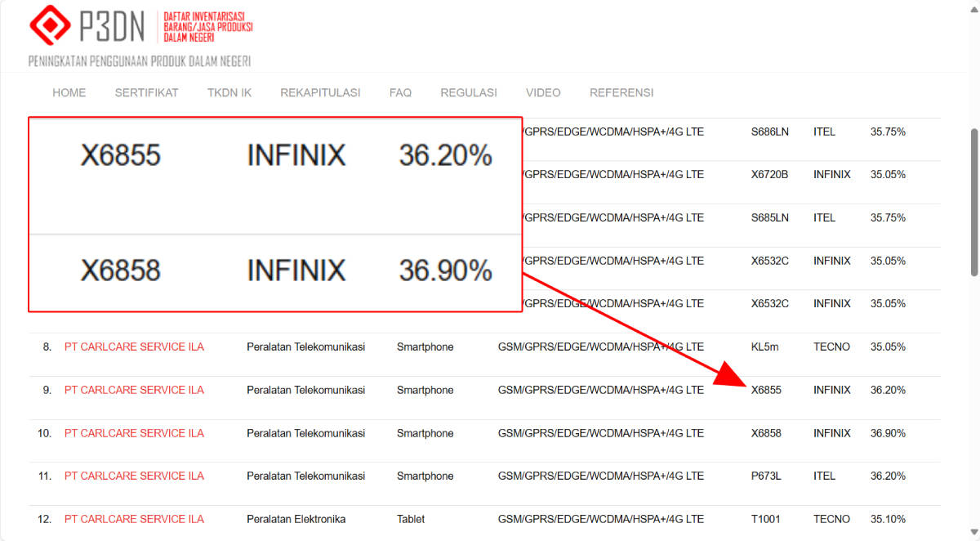Click GSM/GPRS/EDGE network text in T1001 row
The height and width of the screenshot is (541, 980).
tap(601, 519)
